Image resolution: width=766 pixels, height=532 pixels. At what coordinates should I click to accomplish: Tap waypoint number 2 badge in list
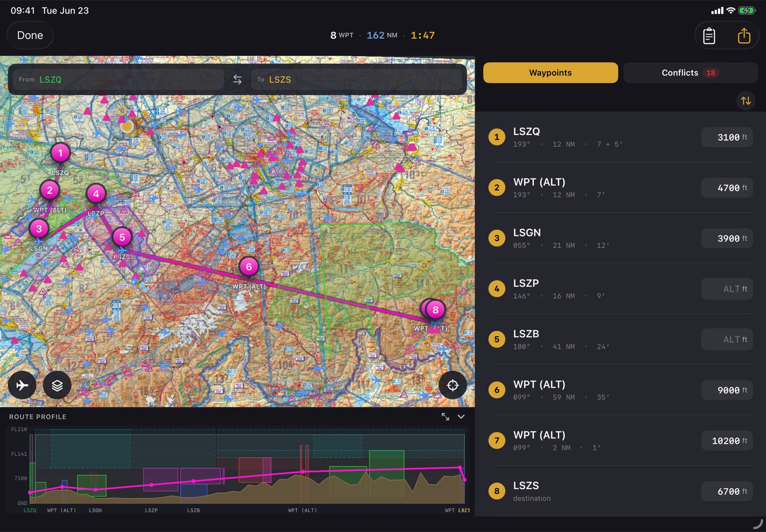(497, 188)
